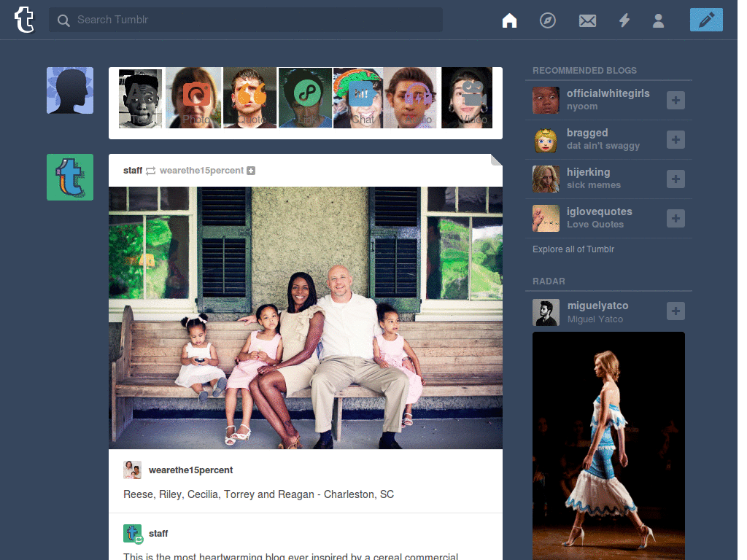The width and height of the screenshot is (747, 560).
Task: Follow officialwhitegirls with the plus button
Action: click(x=676, y=100)
